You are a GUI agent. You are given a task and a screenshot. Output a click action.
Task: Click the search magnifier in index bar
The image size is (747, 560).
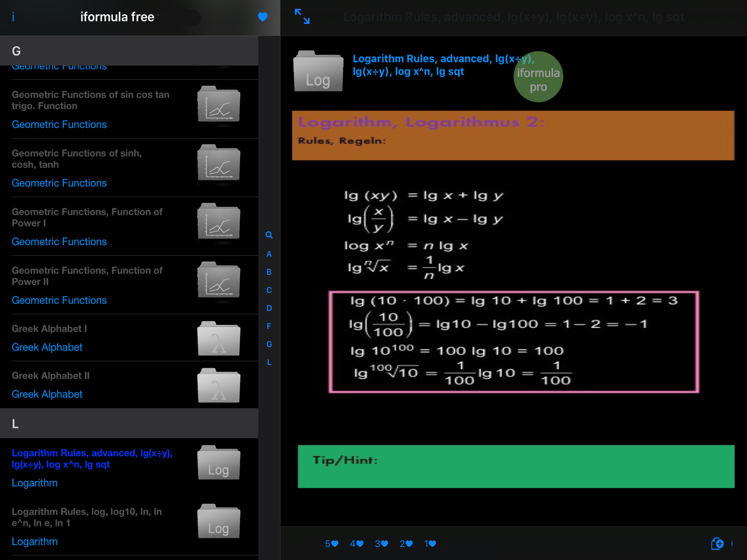[x=269, y=235]
